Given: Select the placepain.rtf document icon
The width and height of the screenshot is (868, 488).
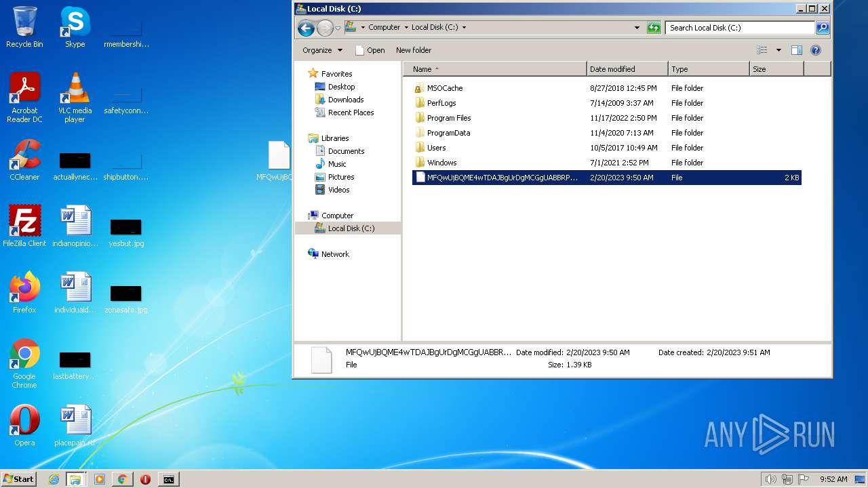Looking at the screenshot, I should coord(75,426).
